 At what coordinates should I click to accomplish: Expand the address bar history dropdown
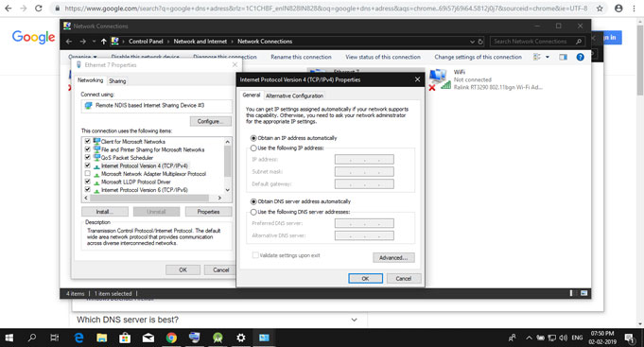tap(472, 42)
